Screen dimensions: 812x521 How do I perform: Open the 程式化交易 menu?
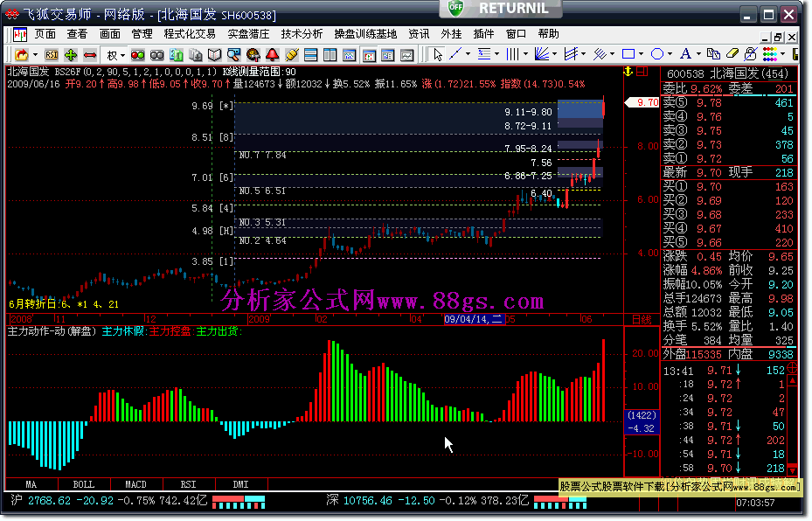click(x=190, y=34)
